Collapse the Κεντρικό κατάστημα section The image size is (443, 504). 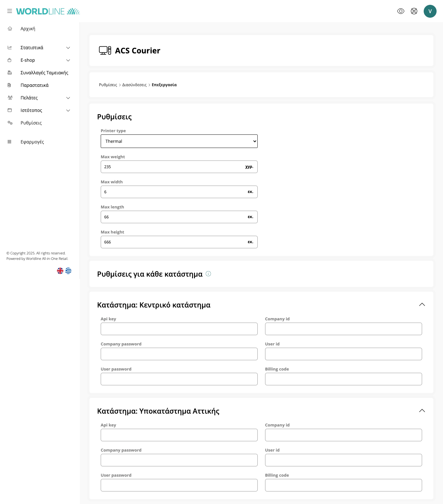[422, 305]
